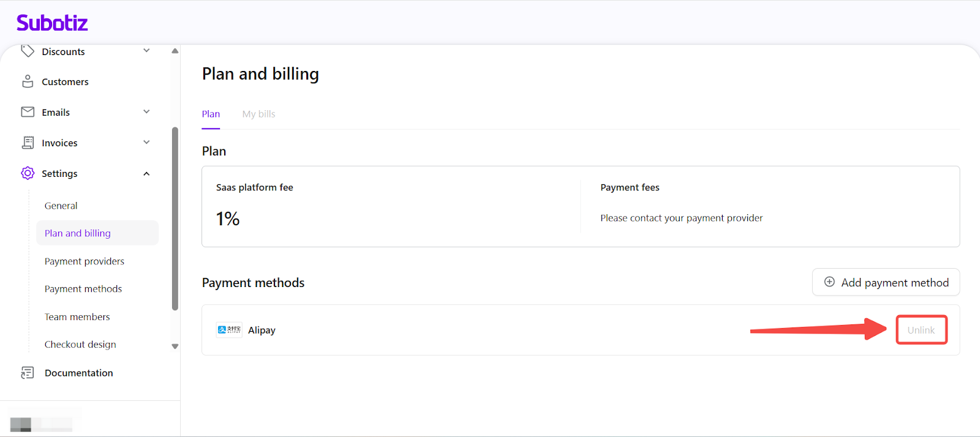The height and width of the screenshot is (437, 980).
Task: Click the Invoices document icon
Action: [x=28, y=143]
